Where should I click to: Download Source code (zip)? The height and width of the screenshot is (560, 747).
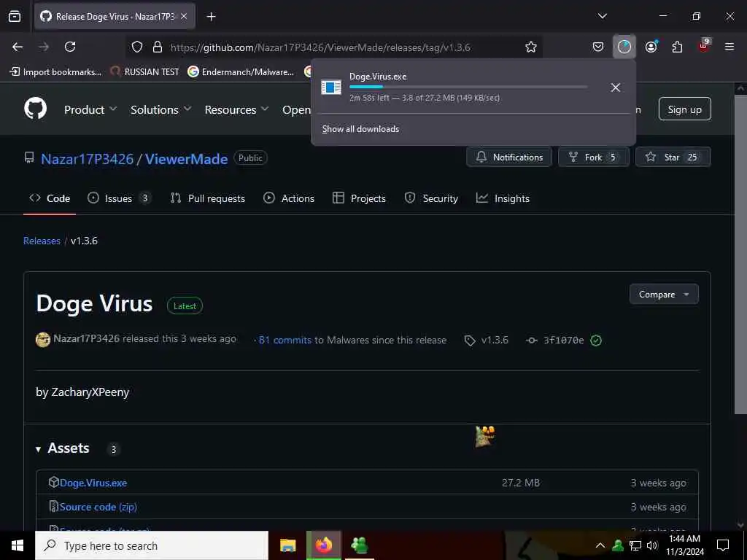click(98, 507)
